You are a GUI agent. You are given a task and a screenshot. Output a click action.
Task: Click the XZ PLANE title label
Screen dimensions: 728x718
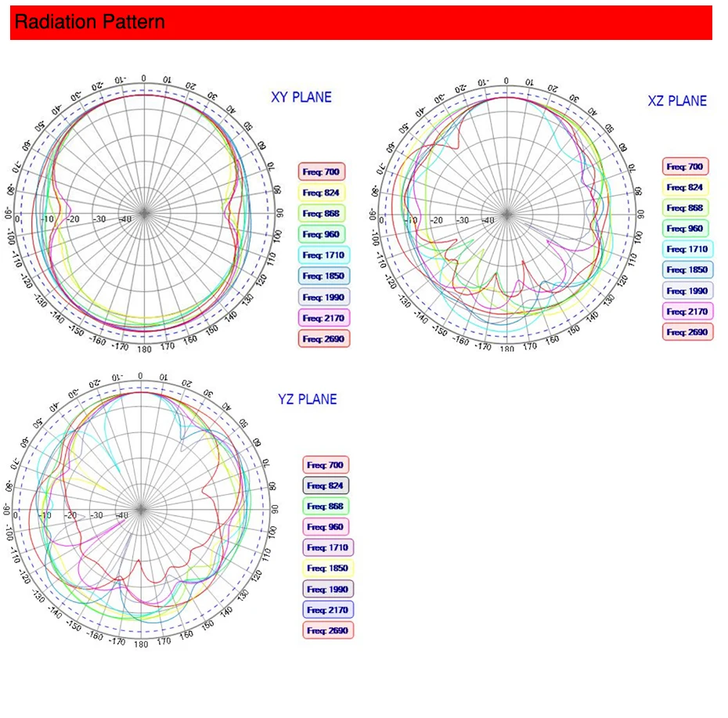677,101
